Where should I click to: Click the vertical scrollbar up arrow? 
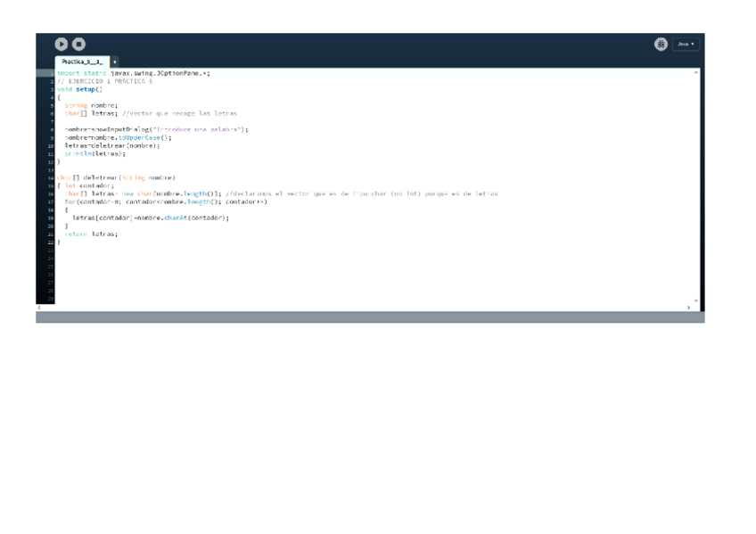pos(696,72)
